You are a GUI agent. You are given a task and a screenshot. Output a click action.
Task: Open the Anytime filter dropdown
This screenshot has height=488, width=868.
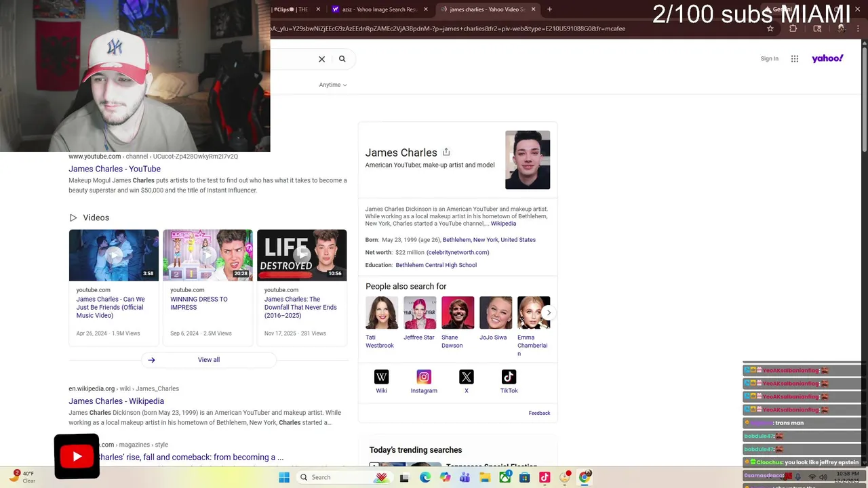point(333,85)
